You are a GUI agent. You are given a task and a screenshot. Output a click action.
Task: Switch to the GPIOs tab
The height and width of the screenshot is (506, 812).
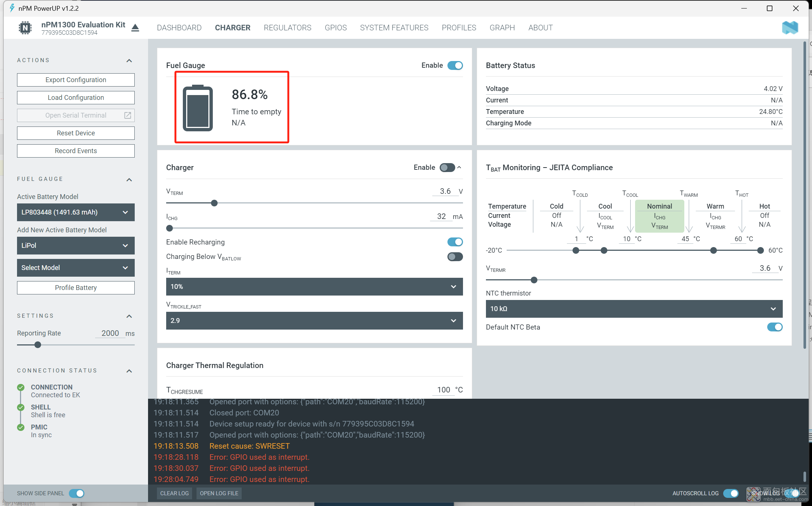coord(336,28)
